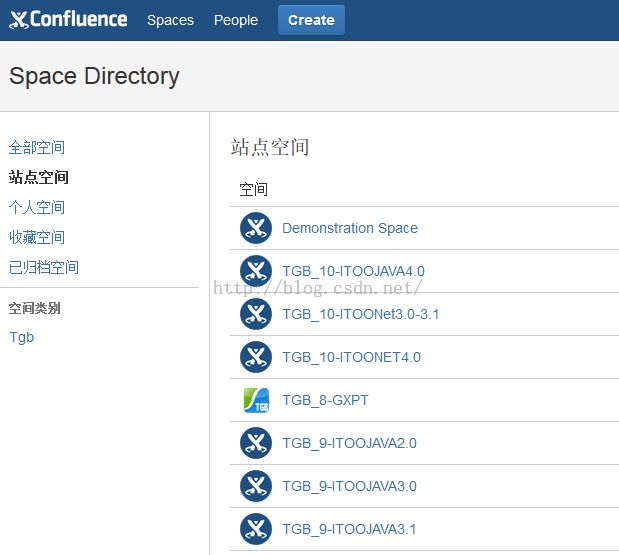Click the TGB_9-ITOOJAVA2.0 space icon

tap(256, 443)
